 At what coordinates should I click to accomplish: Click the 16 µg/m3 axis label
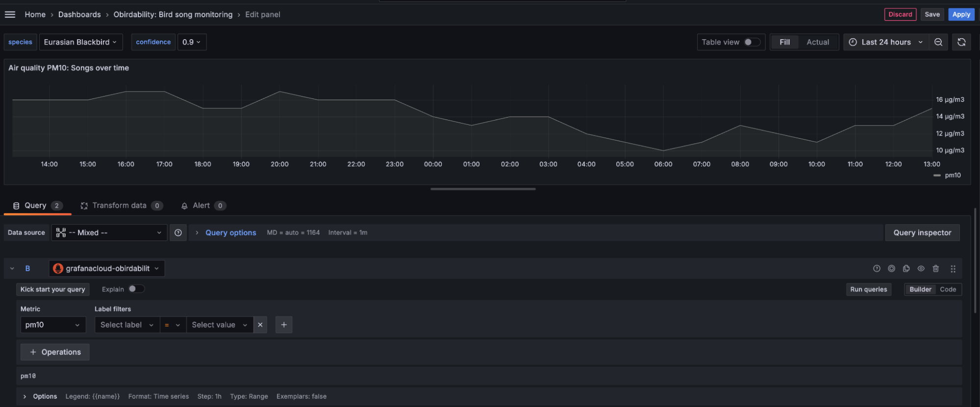pos(950,99)
